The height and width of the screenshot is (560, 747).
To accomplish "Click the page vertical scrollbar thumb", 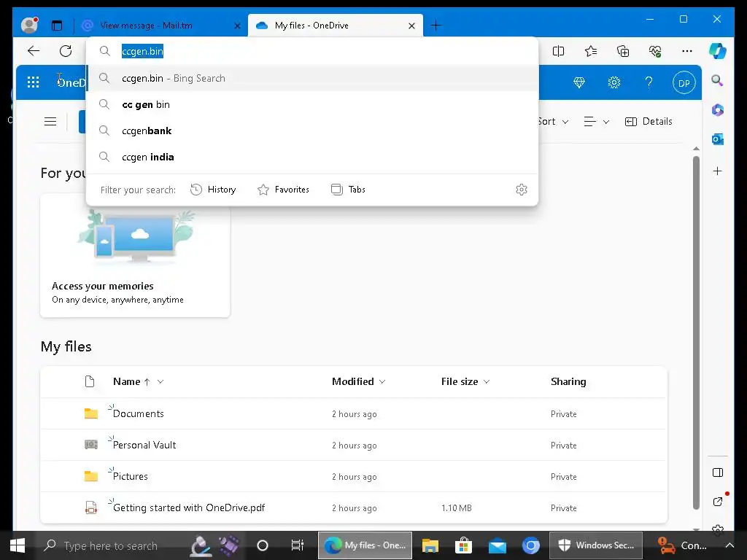I will tap(696, 332).
